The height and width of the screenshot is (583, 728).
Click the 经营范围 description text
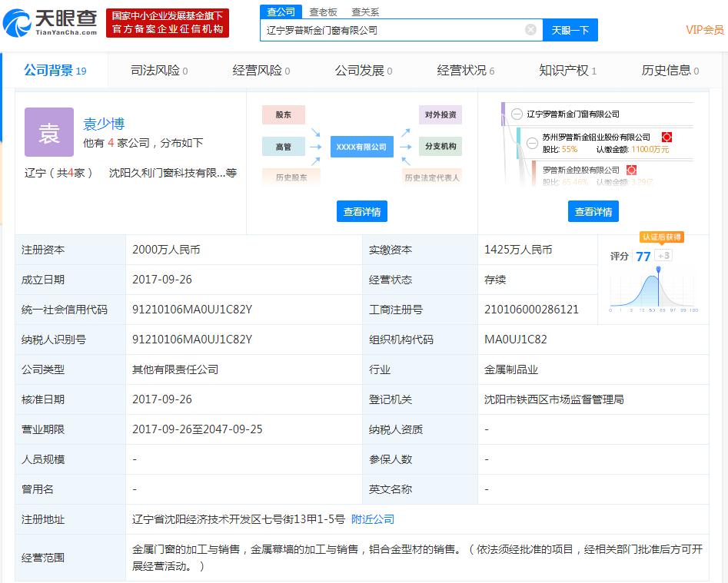click(417, 558)
